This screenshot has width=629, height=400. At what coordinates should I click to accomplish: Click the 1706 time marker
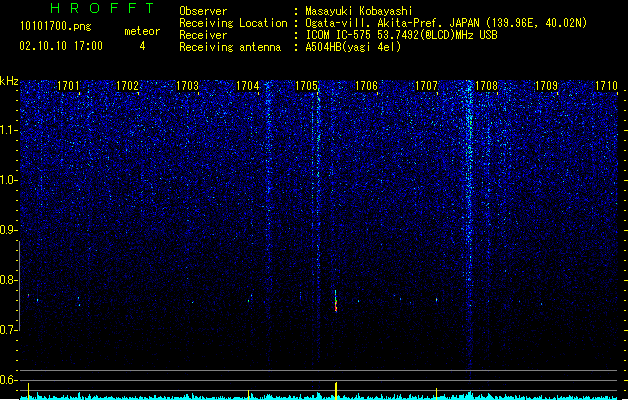coord(367,86)
